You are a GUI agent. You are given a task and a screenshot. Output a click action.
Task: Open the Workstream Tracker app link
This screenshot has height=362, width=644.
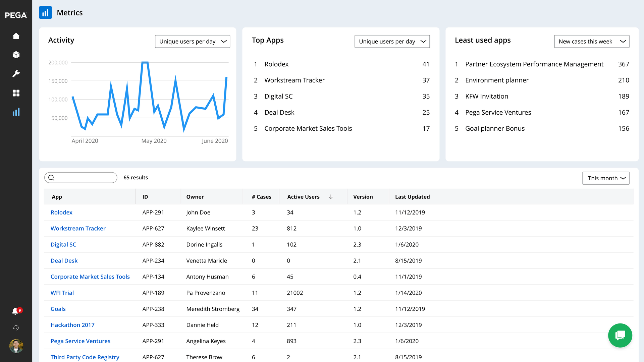coord(78,228)
